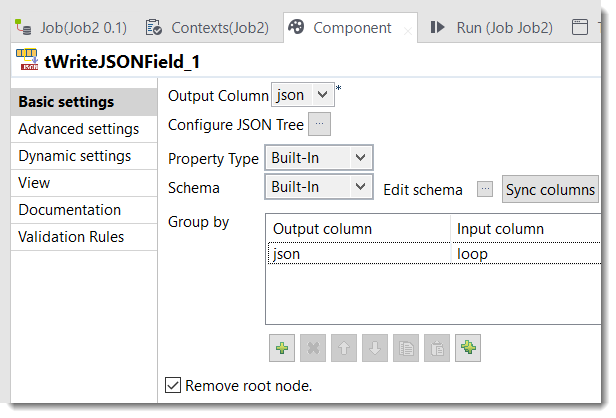Switch to the Run (Job Job2) tab

coord(492,27)
